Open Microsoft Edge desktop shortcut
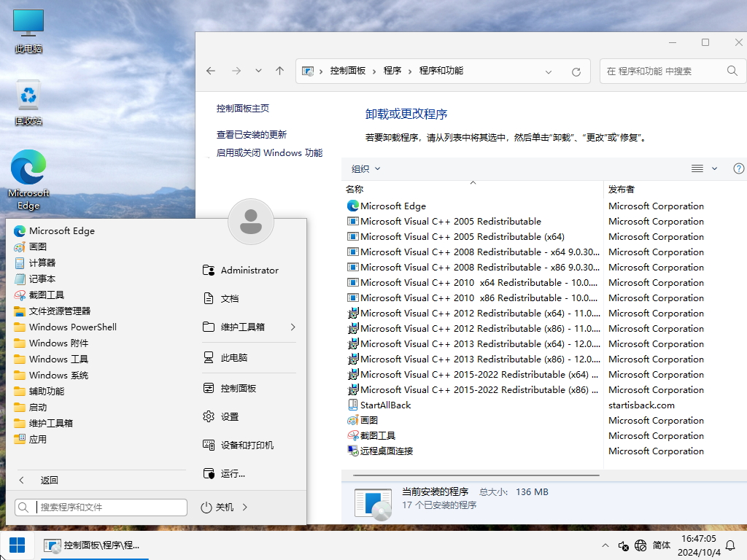 [28, 180]
